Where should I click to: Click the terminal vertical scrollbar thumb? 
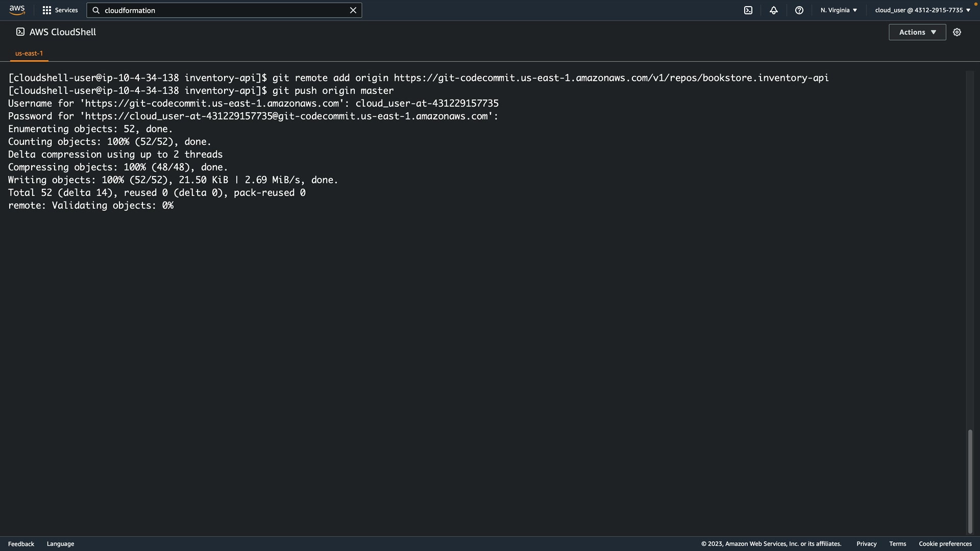pyautogui.click(x=970, y=481)
